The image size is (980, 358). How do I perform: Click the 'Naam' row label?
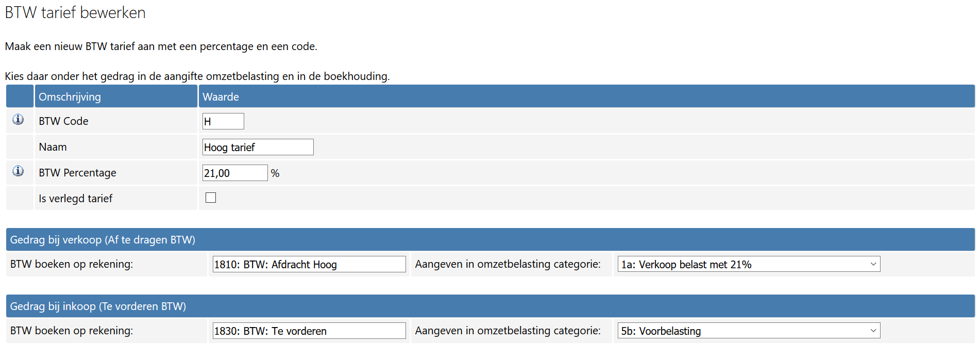pyautogui.click(x=53, y=147)
